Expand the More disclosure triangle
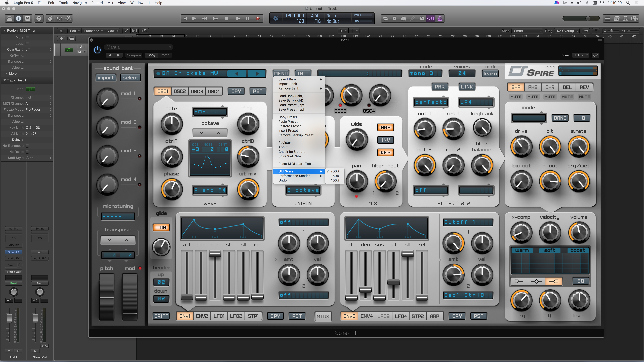 pos(7,74)
